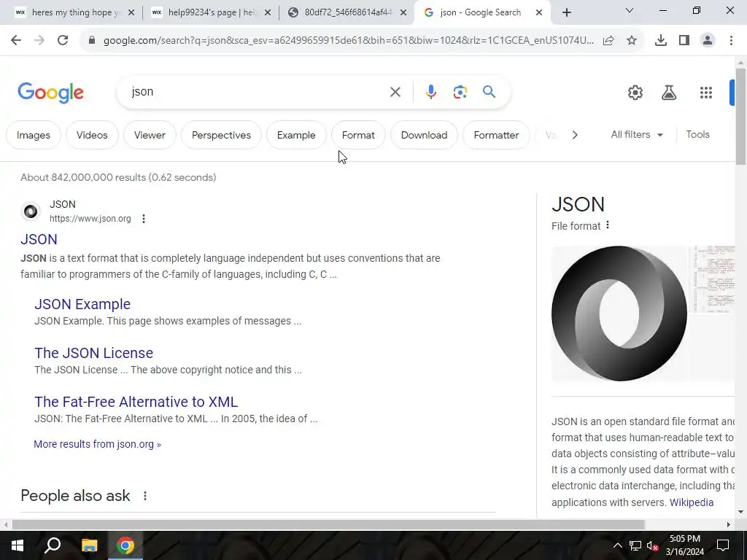Click the json.org favicon in result

tap(31, 211)
